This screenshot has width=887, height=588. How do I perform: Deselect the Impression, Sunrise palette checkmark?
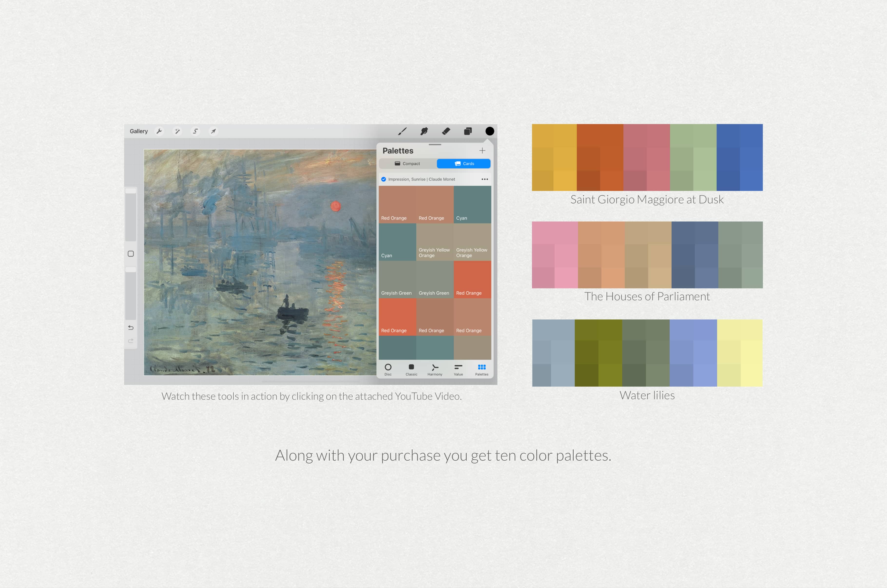(383, 179)
